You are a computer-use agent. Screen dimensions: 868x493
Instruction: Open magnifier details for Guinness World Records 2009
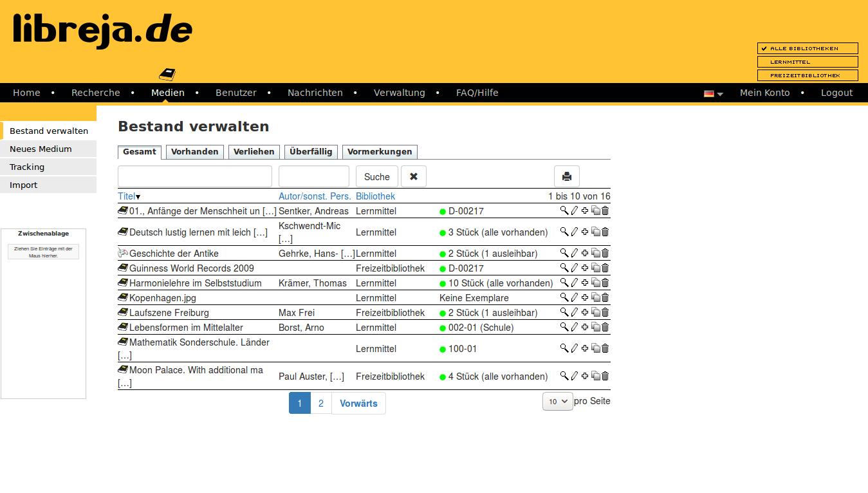564,268
